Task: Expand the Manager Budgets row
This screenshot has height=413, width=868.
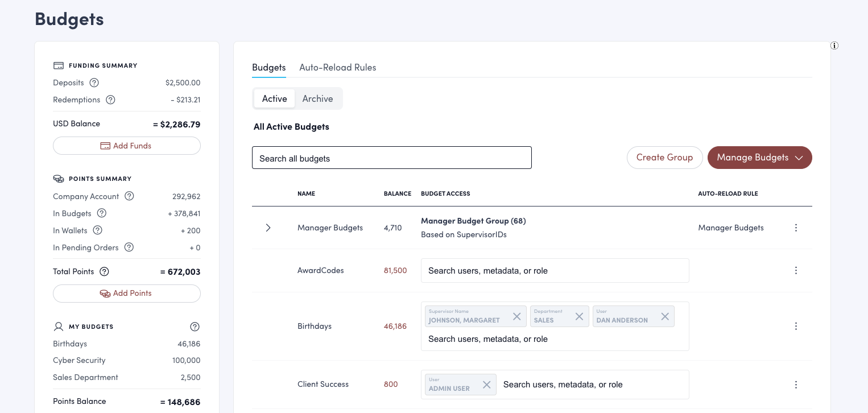Action: [x=268, y=228]
